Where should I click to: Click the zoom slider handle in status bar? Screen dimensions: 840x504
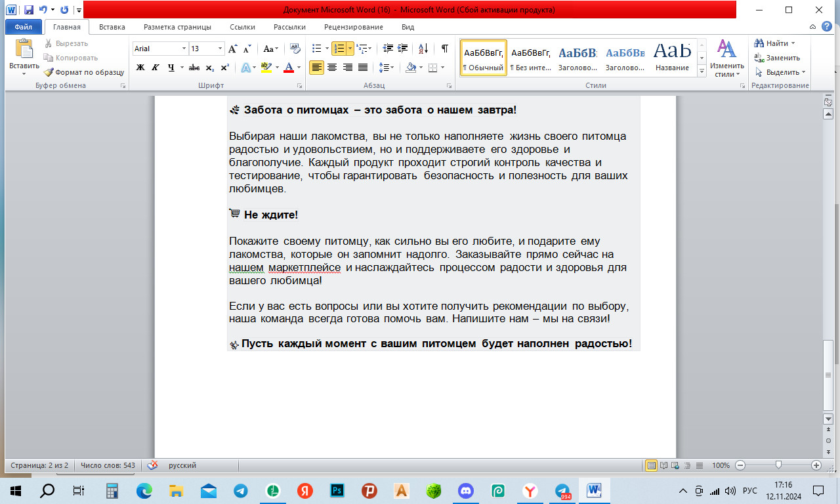tap(778, 465)
